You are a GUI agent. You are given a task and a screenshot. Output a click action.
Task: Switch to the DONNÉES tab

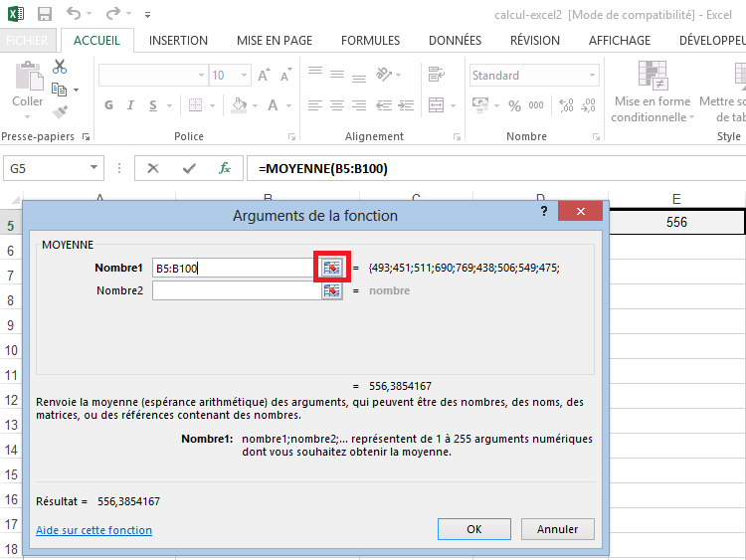[x=455, y=41]
